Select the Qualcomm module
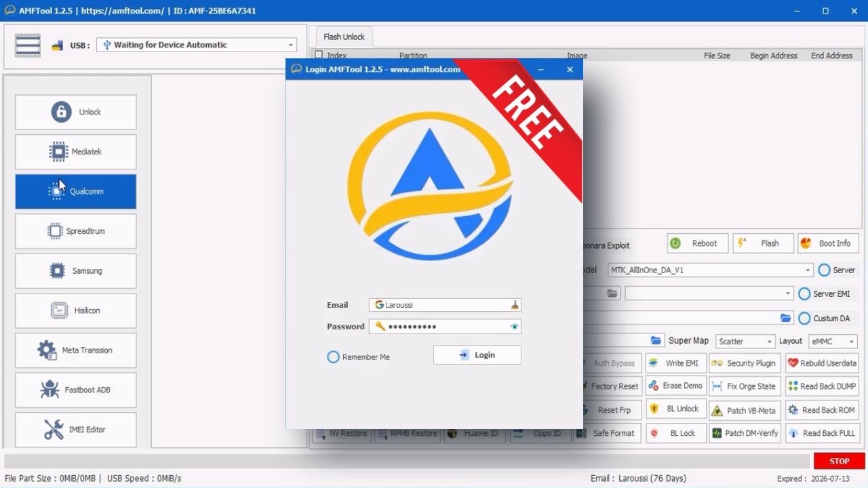Screen dimensions: 868x488 [76, 191]
